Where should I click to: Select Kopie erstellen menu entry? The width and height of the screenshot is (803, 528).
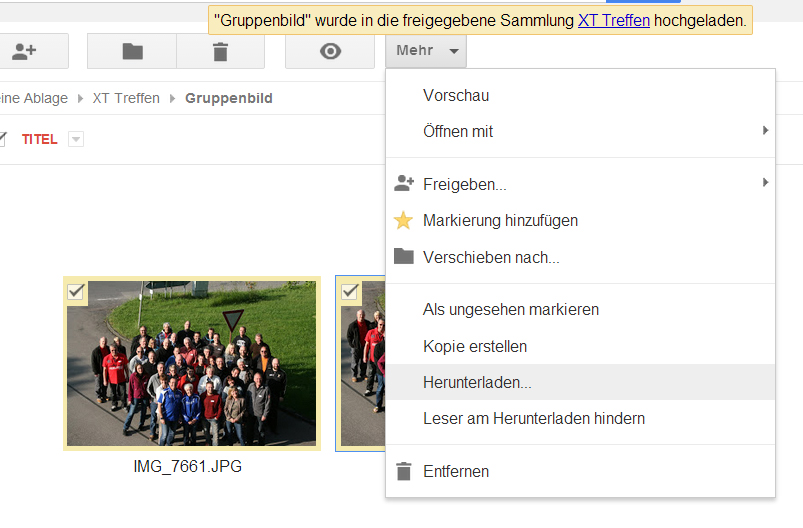point(475,346)
